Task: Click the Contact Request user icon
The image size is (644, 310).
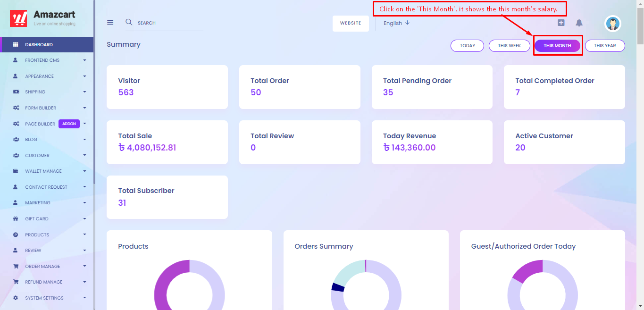Action: (x=16, y=187)
